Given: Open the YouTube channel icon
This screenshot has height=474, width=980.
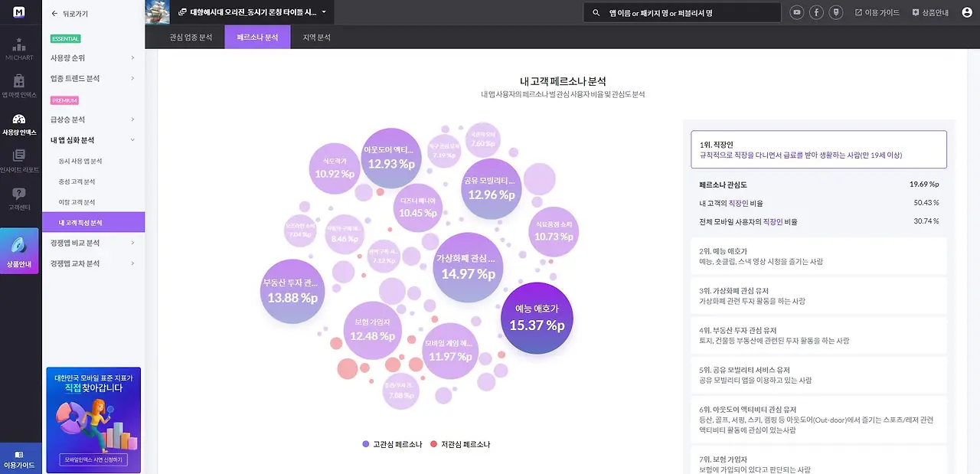Looking at the screenshot, I should (x=798, y=12).
